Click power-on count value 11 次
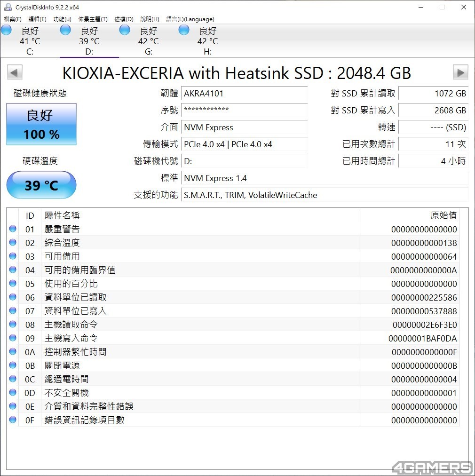The width and height of the screenshot is (475, 476). (x=434, y=144)
